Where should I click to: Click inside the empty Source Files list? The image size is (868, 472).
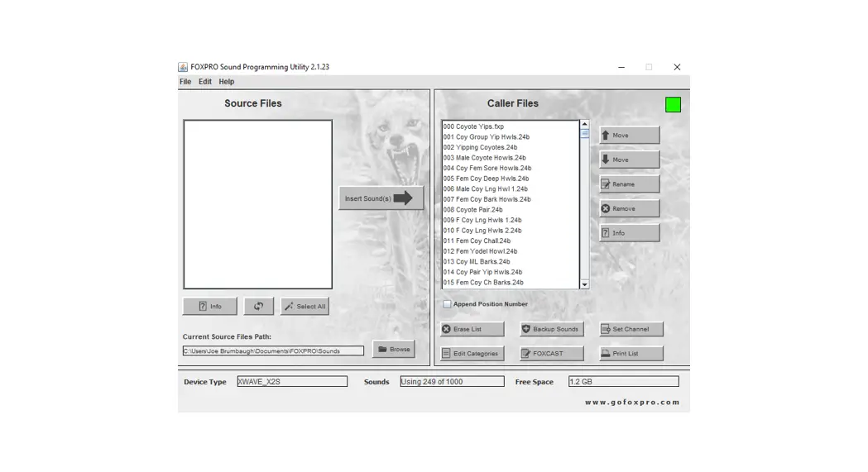pos(258,204)
